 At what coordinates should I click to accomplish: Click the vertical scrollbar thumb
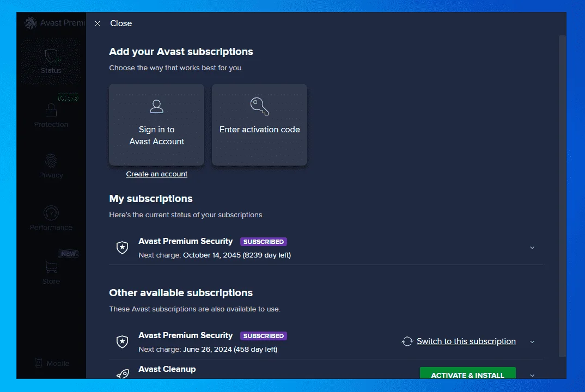[x=562, y=197]
